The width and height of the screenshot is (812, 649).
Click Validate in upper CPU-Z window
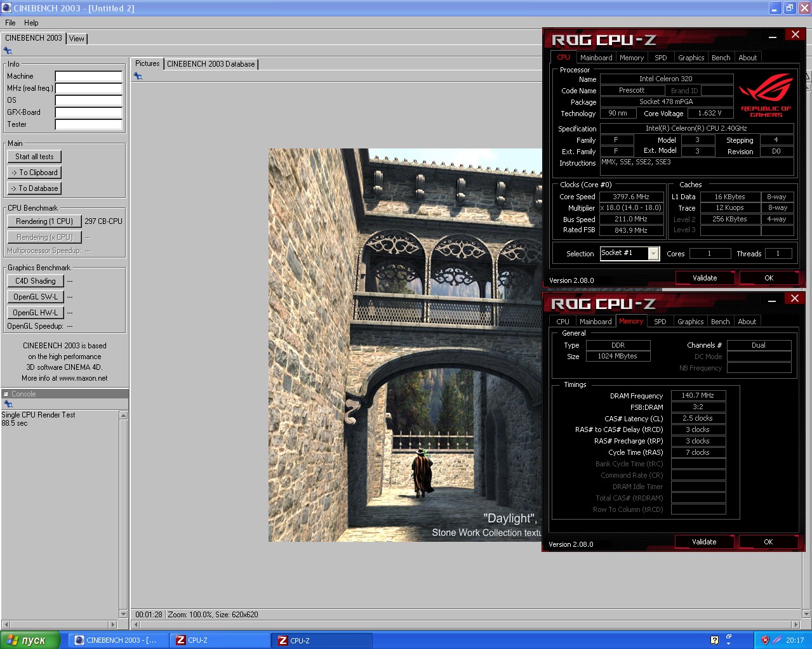click(705, 278)
